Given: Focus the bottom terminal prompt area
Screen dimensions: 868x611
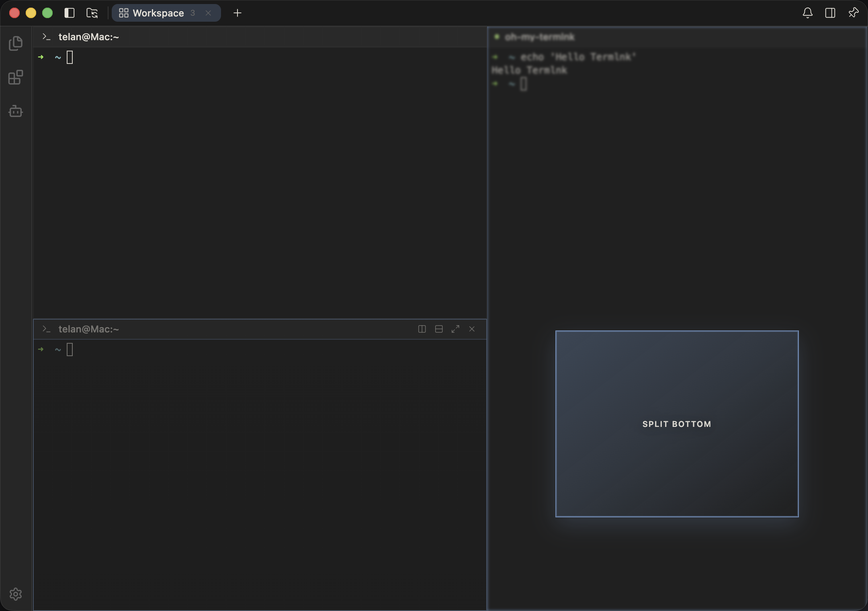Looking at the screenshot, I should click(x=260, y=474).
